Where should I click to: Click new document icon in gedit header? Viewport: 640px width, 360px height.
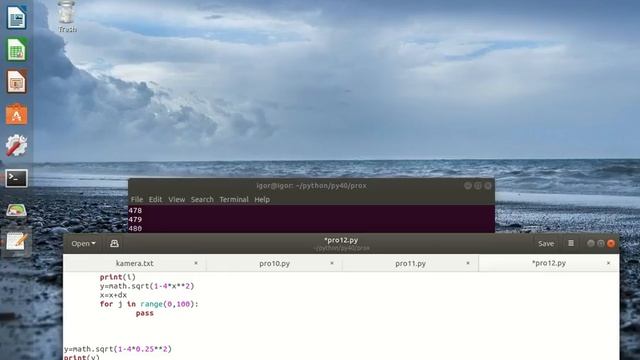coord(114,243)
